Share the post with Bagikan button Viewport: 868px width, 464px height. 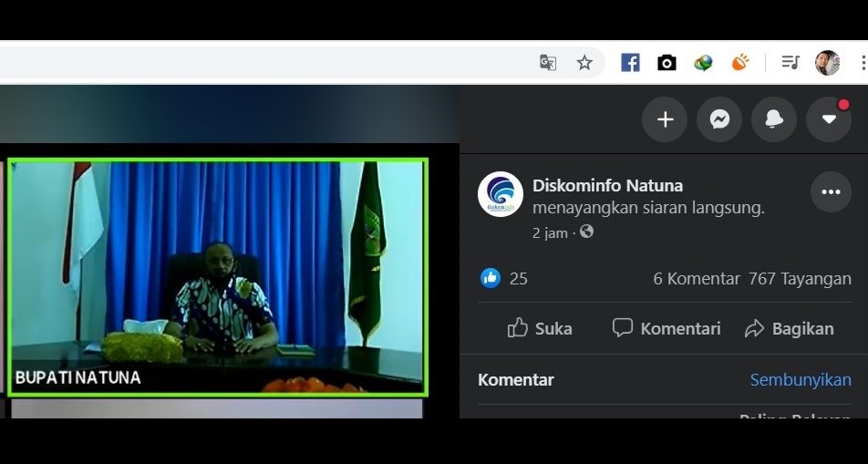point(789,328)
